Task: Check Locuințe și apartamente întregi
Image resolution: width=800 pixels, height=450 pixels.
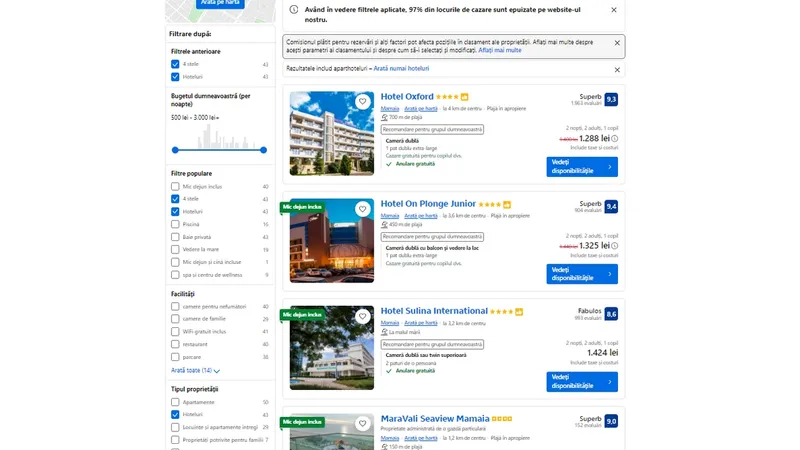Action: coord(175,428)
